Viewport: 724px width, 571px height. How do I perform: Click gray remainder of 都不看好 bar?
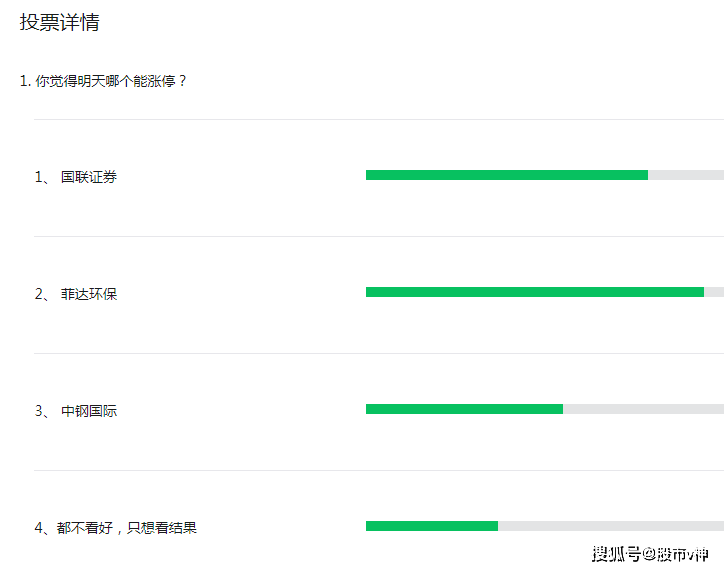coord(611,526)
